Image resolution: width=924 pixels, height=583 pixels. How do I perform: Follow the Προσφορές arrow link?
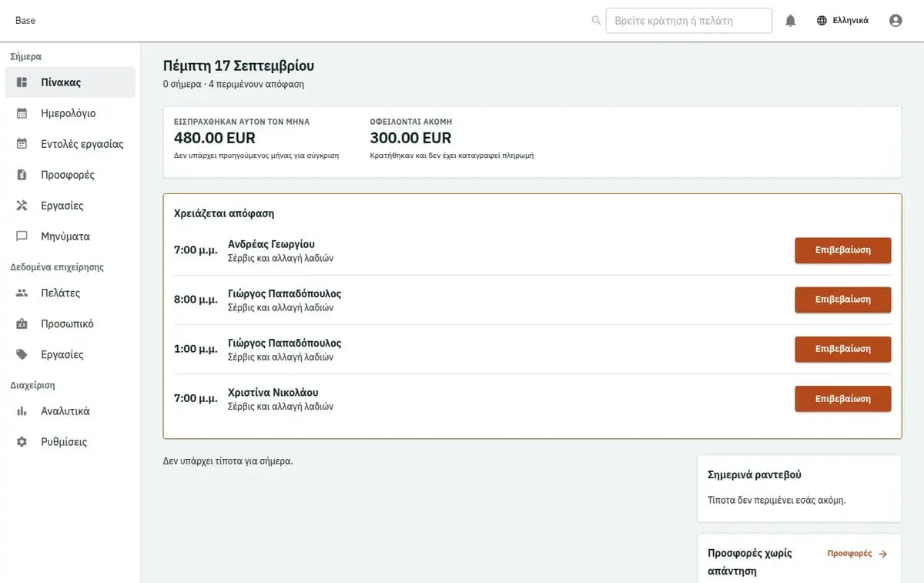coord(857,554)
